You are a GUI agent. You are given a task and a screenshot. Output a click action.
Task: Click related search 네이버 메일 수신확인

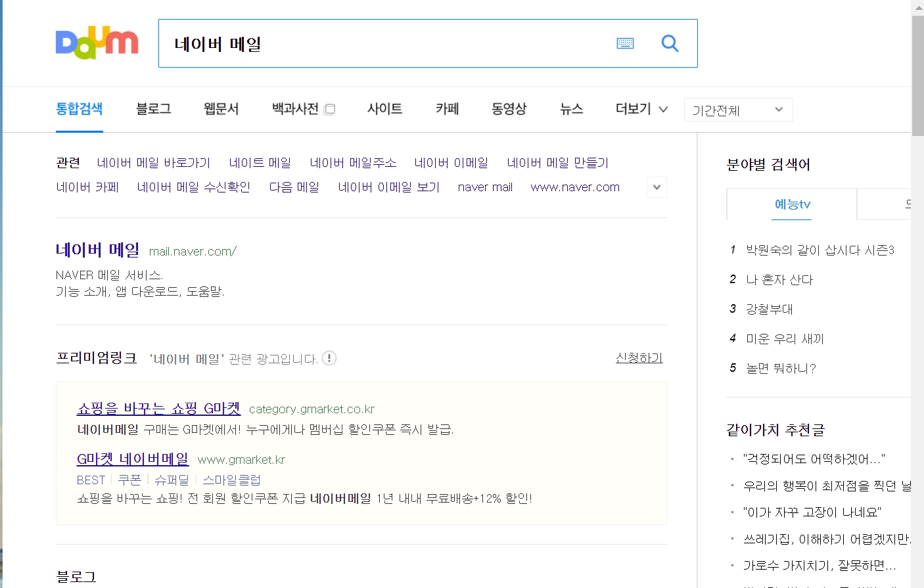click(194, 187)
